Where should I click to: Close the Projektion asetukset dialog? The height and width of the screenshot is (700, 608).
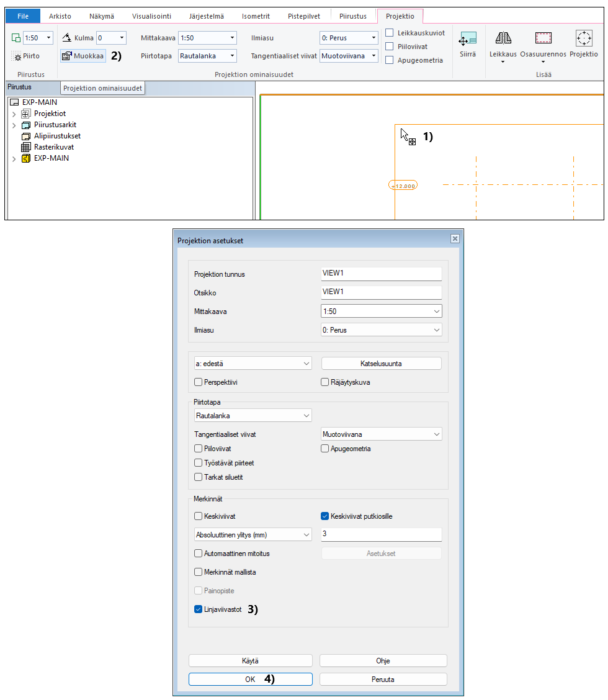455,239
